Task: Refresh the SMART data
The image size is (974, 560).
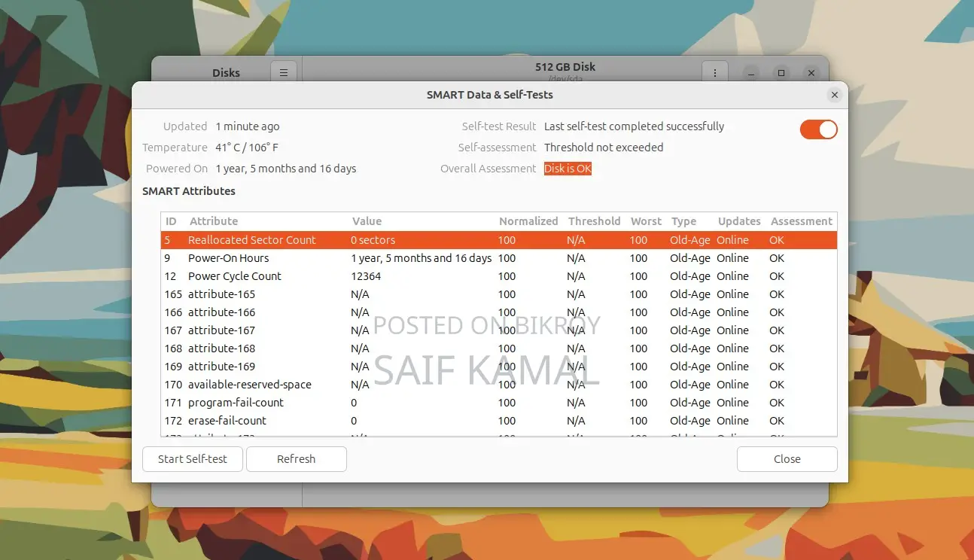Action: pos(297,459)
